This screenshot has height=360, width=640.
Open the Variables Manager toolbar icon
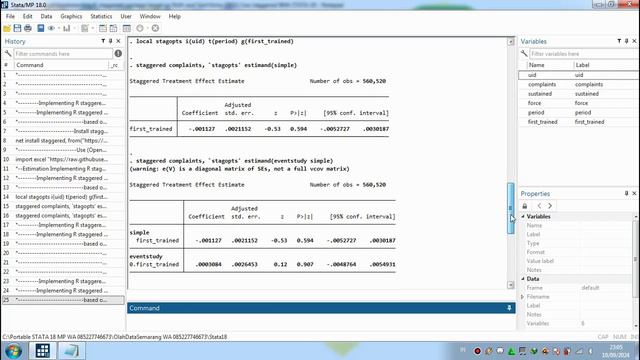127,28
